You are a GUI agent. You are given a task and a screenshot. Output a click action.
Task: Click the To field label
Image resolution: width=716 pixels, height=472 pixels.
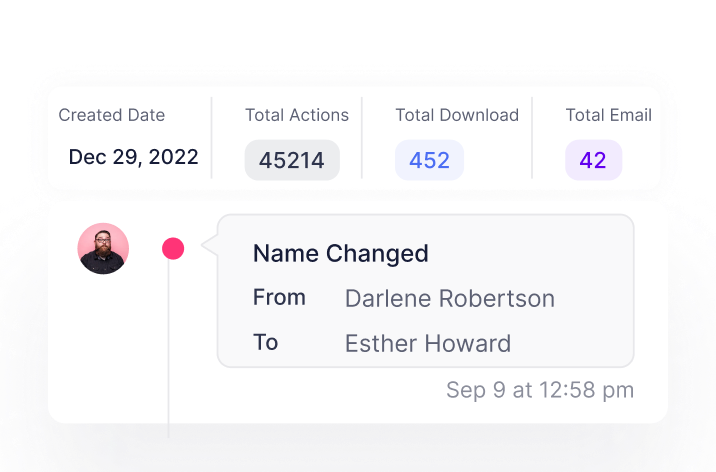(x=265, y=343)
